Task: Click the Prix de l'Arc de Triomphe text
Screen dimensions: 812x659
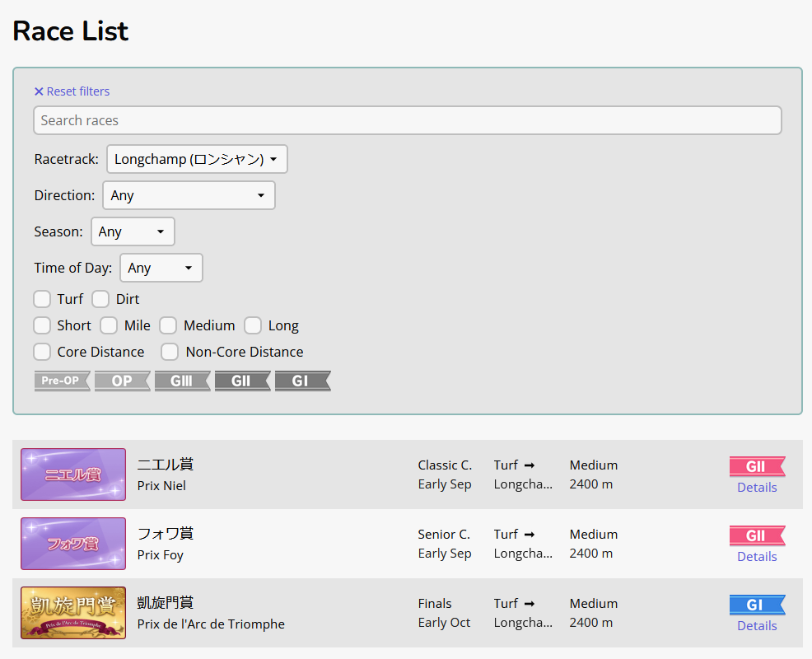Action: coord(211,624)
